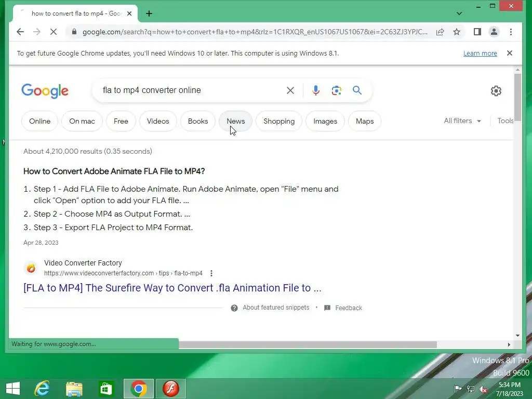The height and width of the screenshot is (399, 532).
Task: Switch to Videos results
Action: [158, 121]
